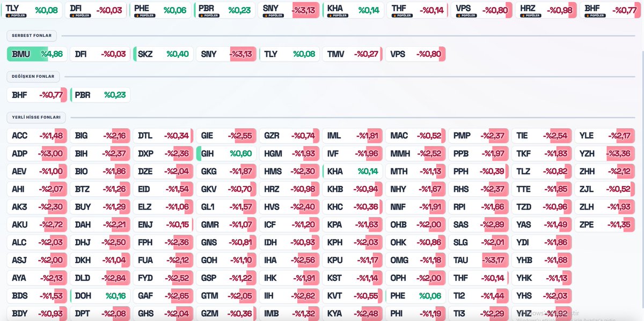Open the SAS fund with -%2,89
Viewport: 644px width, 321px height.
point(478,225)
